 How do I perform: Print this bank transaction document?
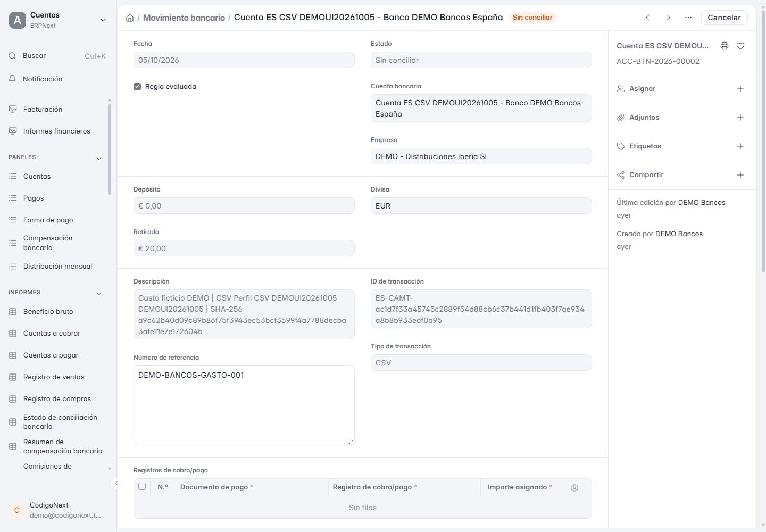(x=725, y=46)
